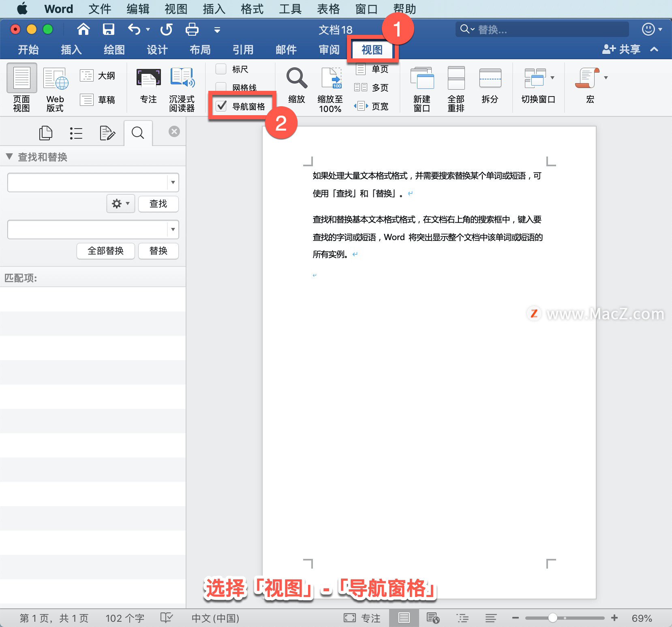
Task: Click the search/replace box in title bar
Action: pos(542,29)
